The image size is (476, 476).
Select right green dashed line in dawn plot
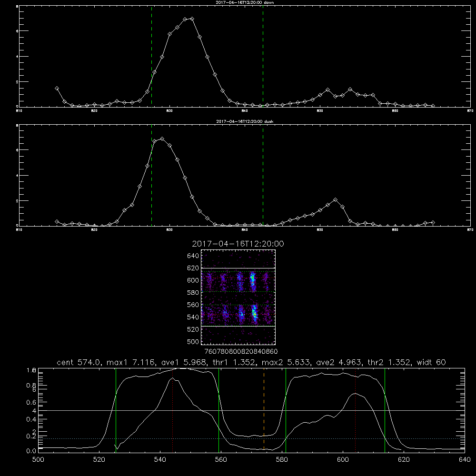click(263, 56)
